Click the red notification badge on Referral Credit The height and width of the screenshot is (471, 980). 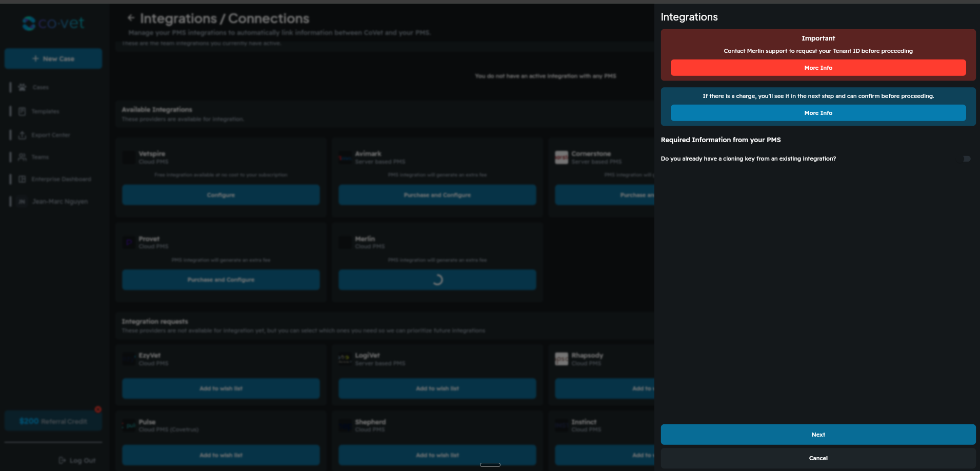point(98,409)
